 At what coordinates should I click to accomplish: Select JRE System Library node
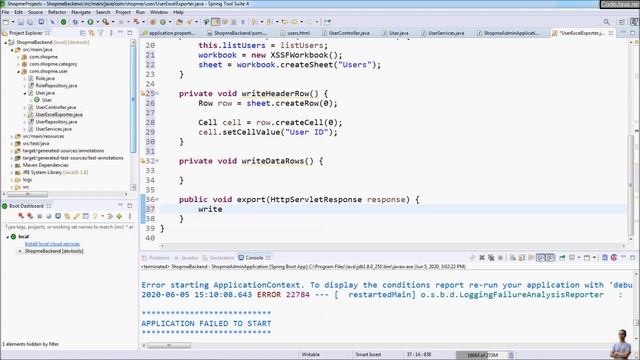pos(55,173)
